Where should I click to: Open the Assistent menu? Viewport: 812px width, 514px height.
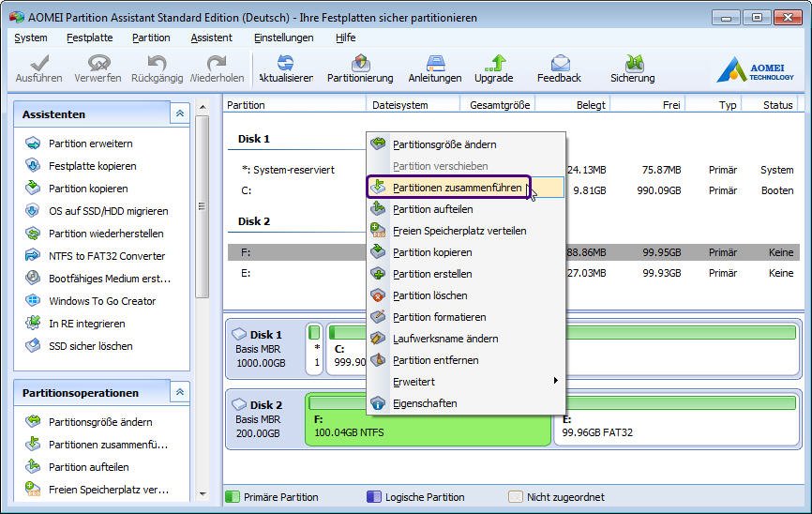[x=211, y=38]
